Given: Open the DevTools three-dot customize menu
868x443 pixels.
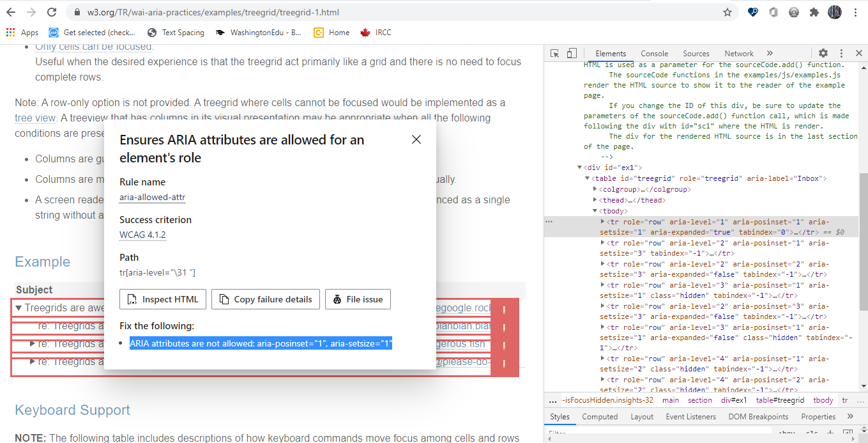Looking at the screenshot, I should tap(841, 53).
